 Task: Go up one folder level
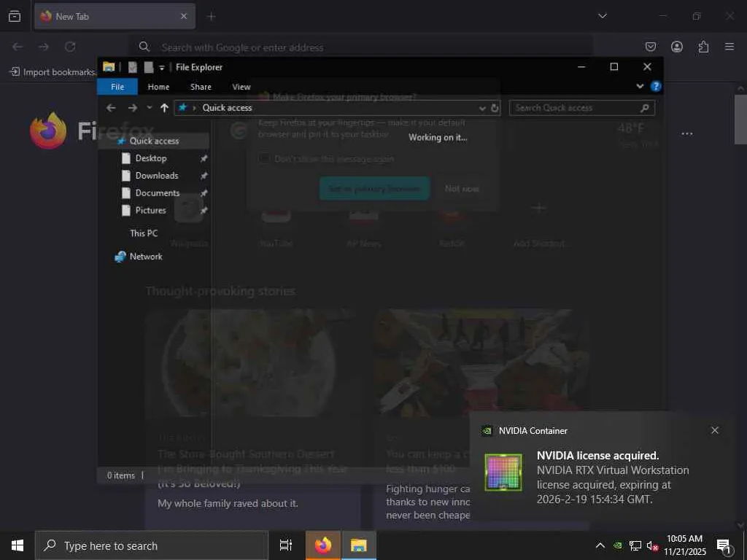164,108
